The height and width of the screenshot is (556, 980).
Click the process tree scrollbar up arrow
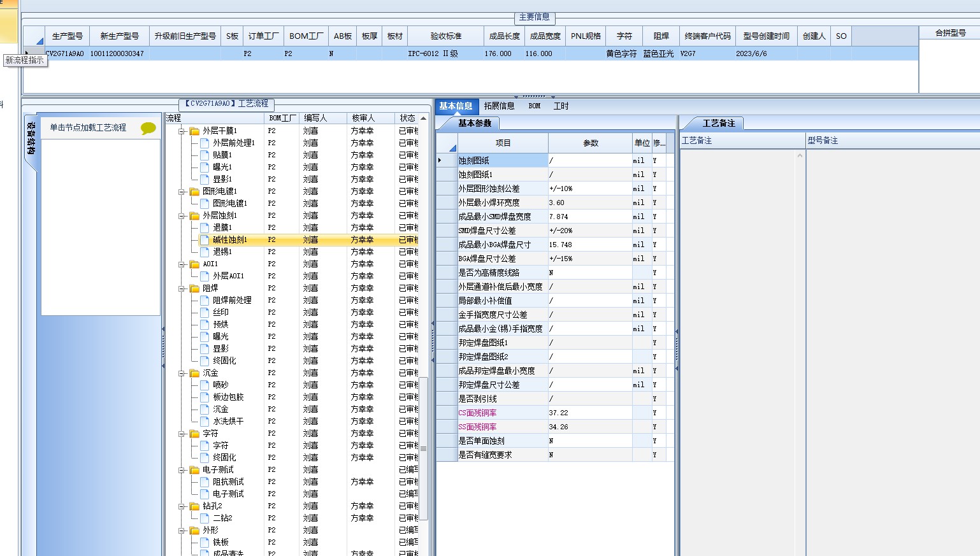tap(423, 118)
